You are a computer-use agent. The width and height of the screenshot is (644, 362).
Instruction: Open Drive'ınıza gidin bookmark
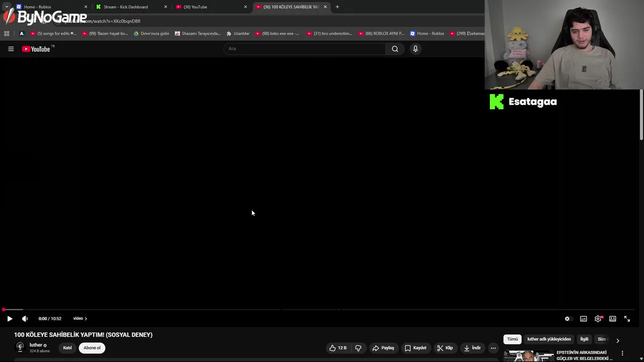click(151, 34)
